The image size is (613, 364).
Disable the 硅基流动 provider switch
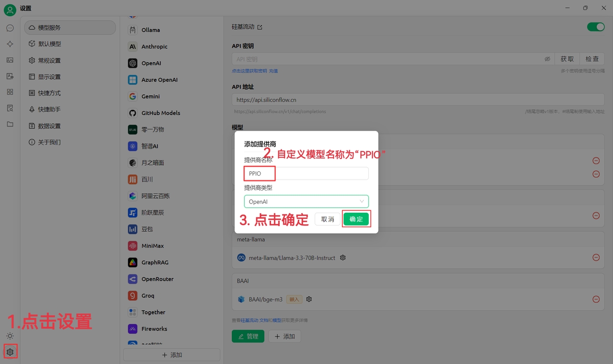click(x=596, y=27)
